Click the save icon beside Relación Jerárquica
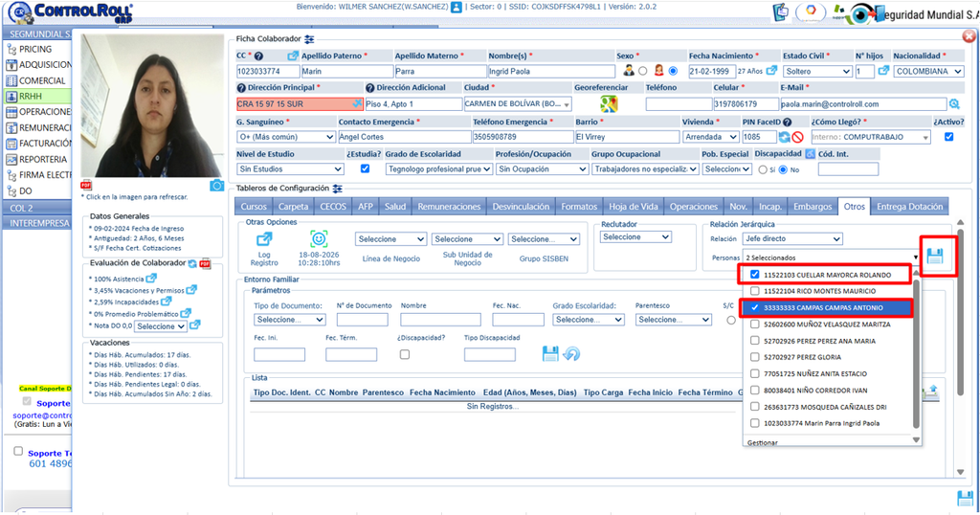Image resolution: width=980 pixels, height=515 pixels. 935,257
